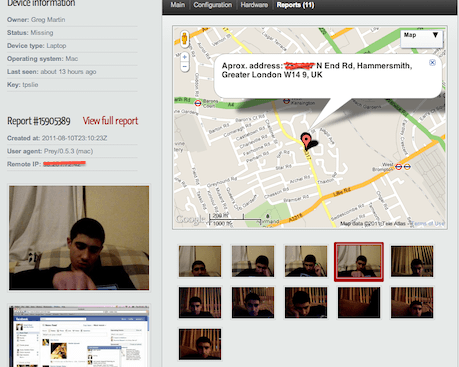
Task: Select the first webcam report thumbnail
Action: pos(200,261)
